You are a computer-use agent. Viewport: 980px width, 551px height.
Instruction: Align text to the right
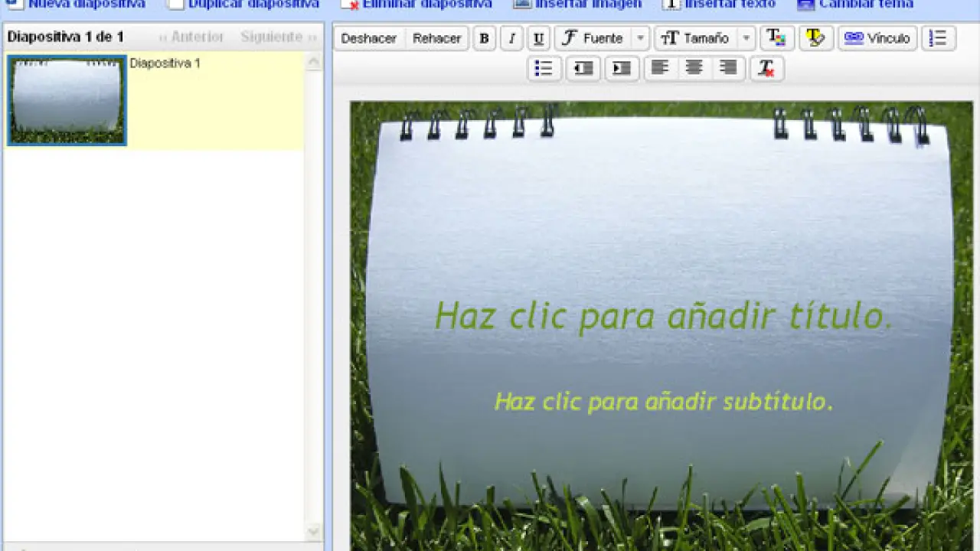(728, 69)
